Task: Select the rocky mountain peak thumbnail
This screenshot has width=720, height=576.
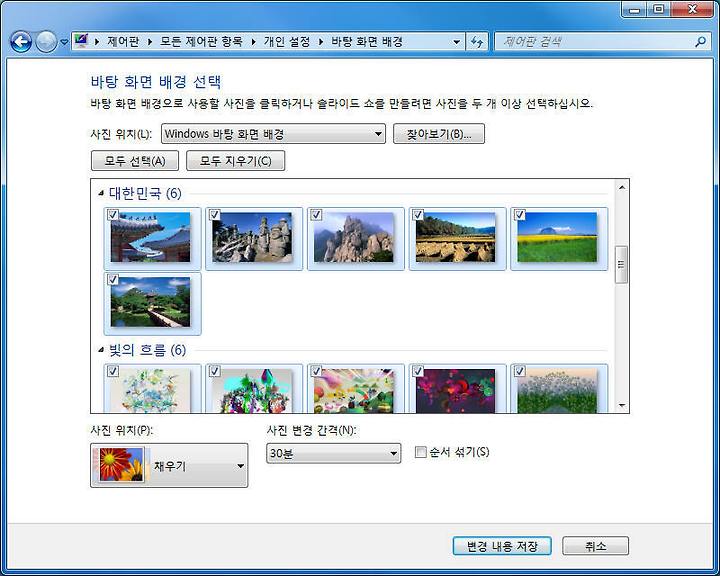Action: point(354,237)
